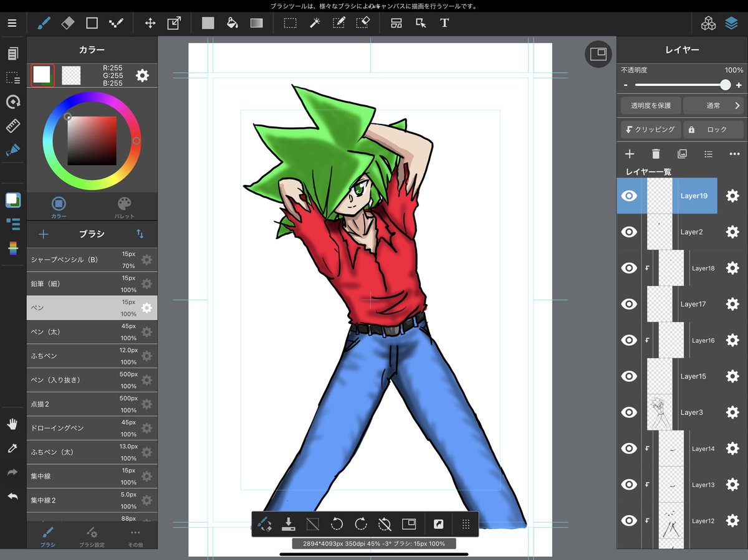748x560 pixels.
Task: Open the 通常 blend mode dropdown
Action: tap(713, 106)
